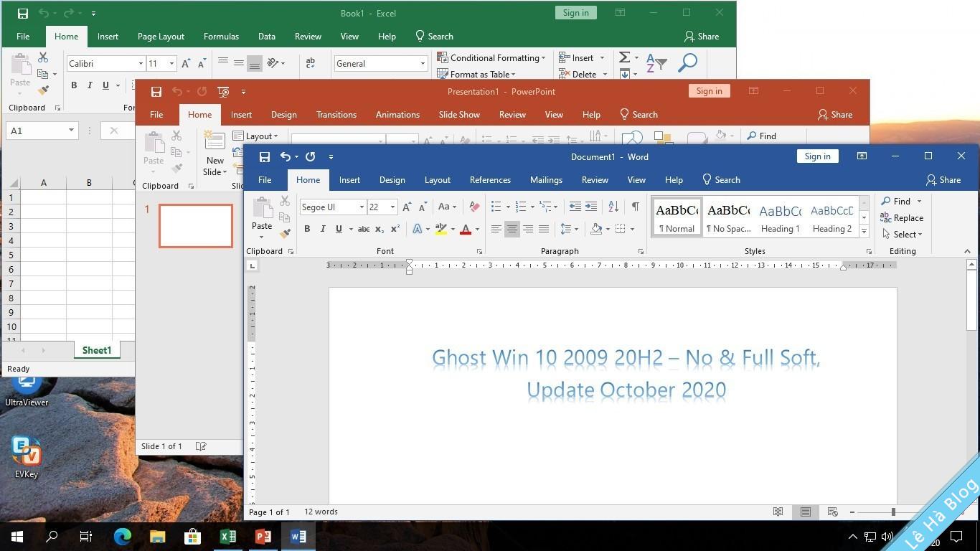This screenshot has height=551, width=980.
Task: Click Sign in button in PowerPoint
Action: (x=709, y=91)
